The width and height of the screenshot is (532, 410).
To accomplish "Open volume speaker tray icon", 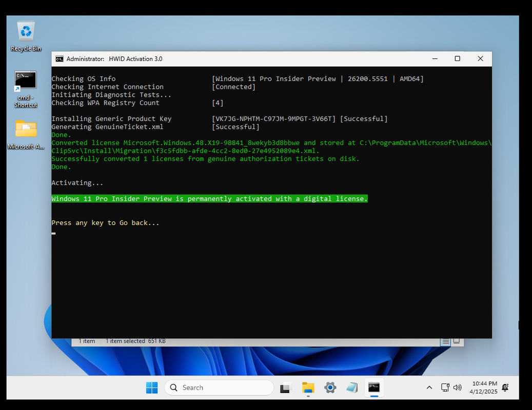I will point(458,387).
